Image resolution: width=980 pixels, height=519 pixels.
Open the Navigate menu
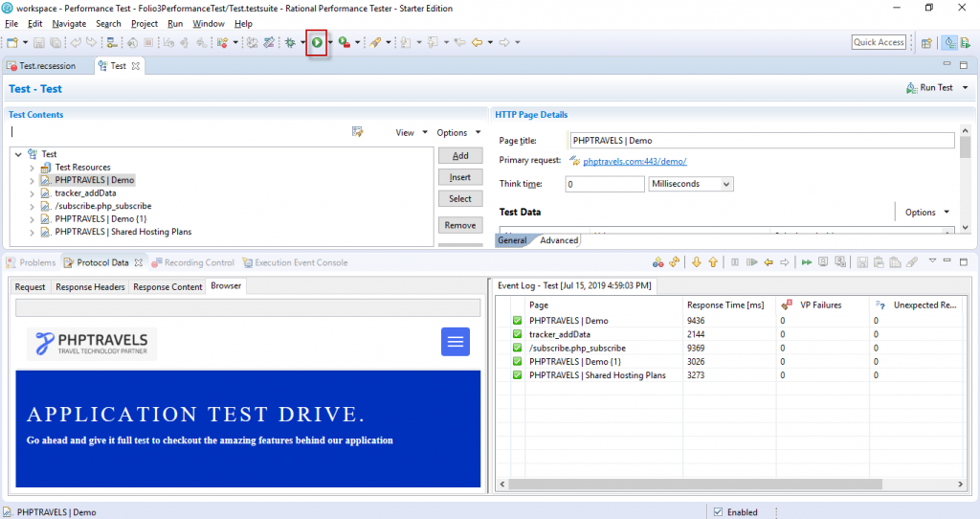(69, 24)
